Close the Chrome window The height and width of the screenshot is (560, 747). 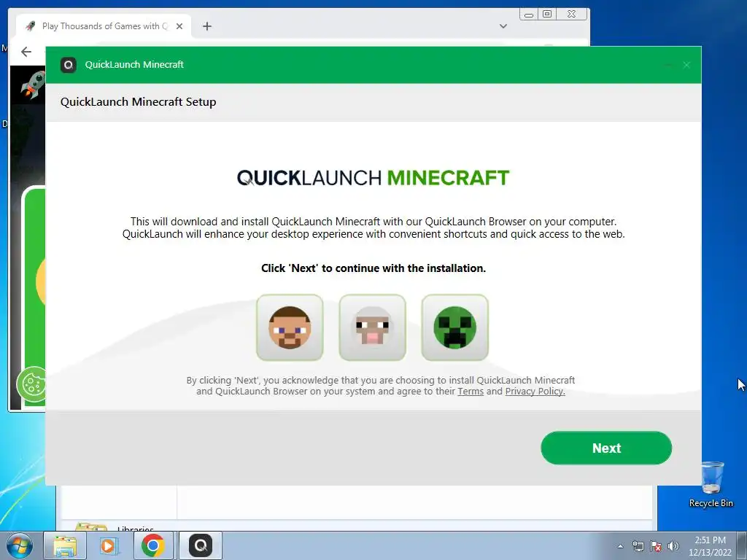point(572,15)
